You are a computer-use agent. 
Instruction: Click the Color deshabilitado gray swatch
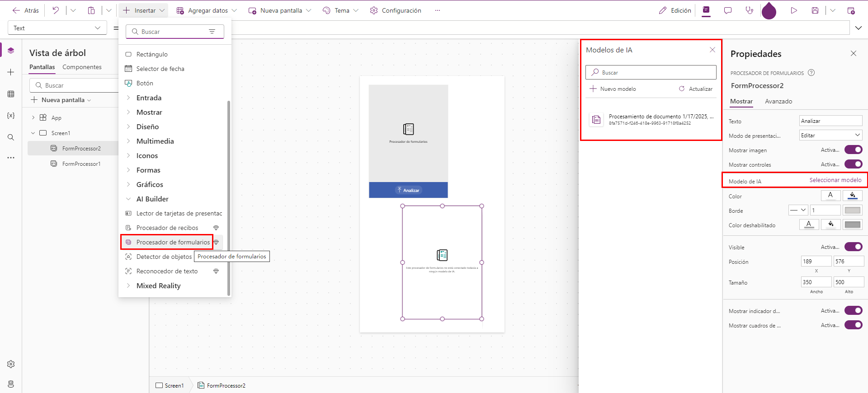point(853,225)
